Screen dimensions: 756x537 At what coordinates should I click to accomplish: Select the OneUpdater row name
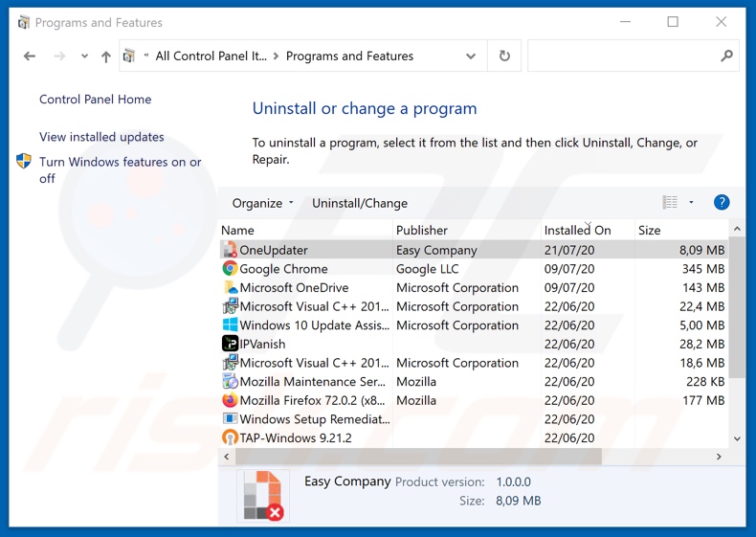[274, 251]
